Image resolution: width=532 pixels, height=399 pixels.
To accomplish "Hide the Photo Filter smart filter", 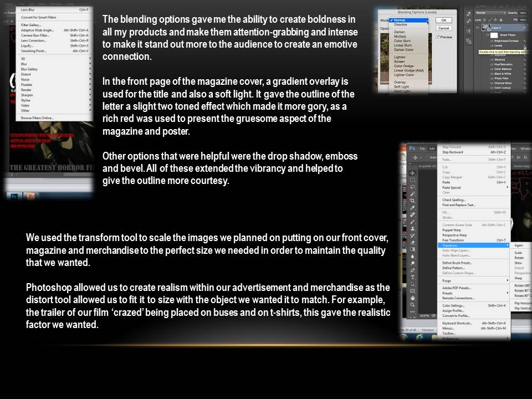I will coord(492,78).
